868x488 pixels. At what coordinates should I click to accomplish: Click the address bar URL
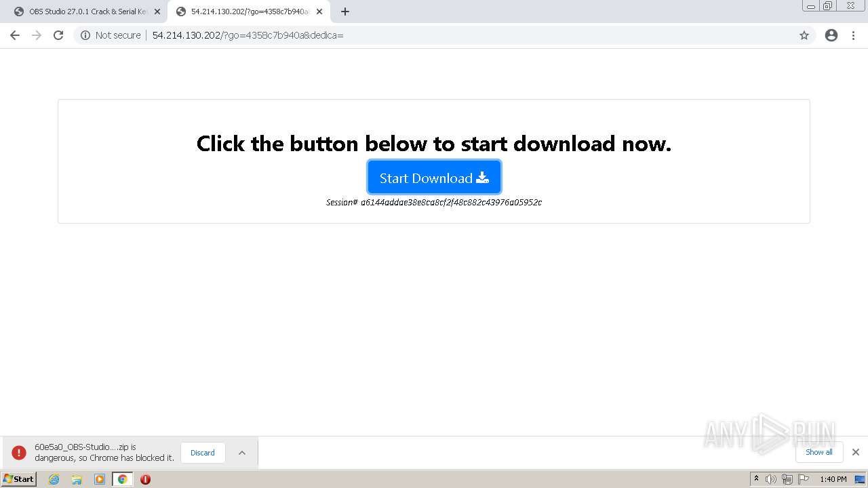(248, 35)
